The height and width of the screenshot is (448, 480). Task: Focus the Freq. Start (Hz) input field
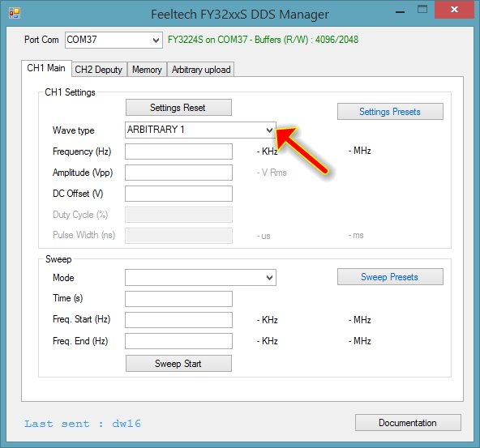tap(178, 320)
